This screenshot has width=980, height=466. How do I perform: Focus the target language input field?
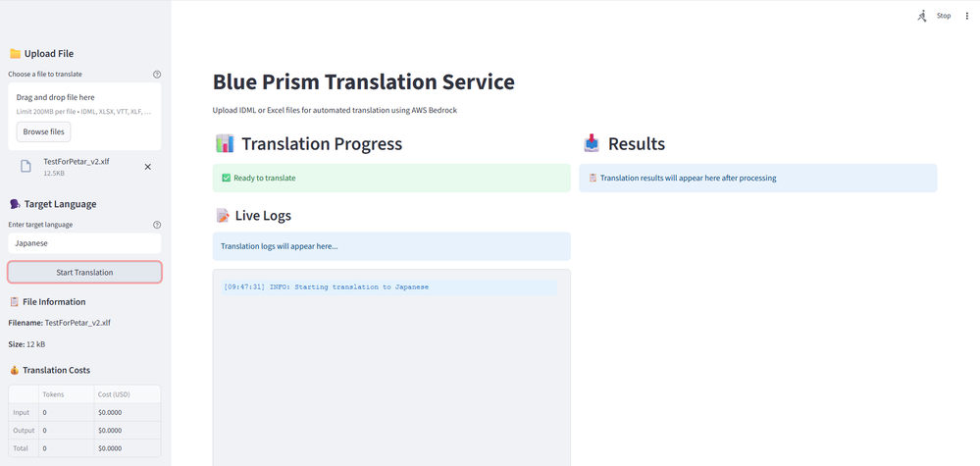tap(84, 242)
